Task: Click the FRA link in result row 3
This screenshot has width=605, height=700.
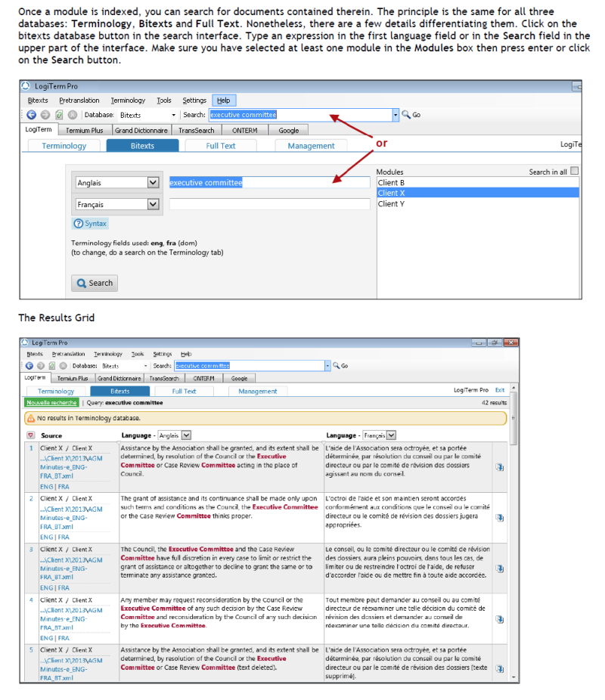Action: pos(64,588)
